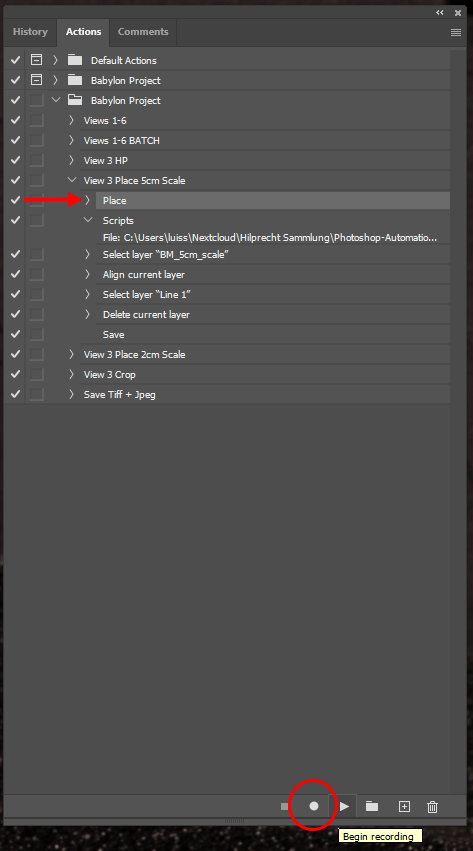The image size is (473, 851).
Task: Click the Begin recording button
Action: click(314, 806)
